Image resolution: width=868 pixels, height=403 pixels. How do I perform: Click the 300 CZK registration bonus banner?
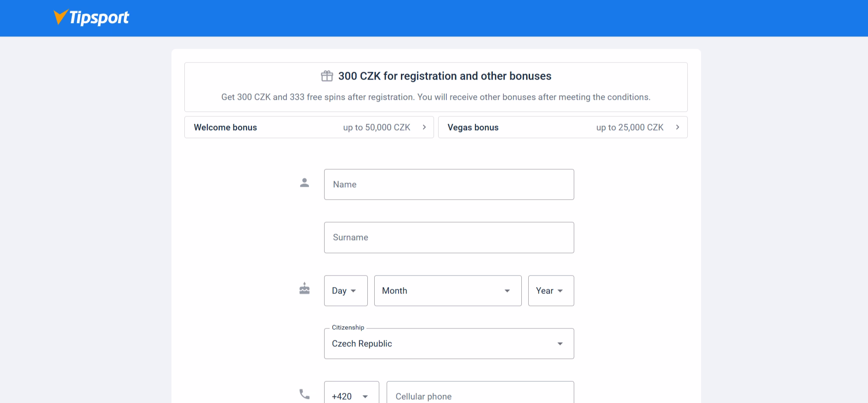[435, 86]
